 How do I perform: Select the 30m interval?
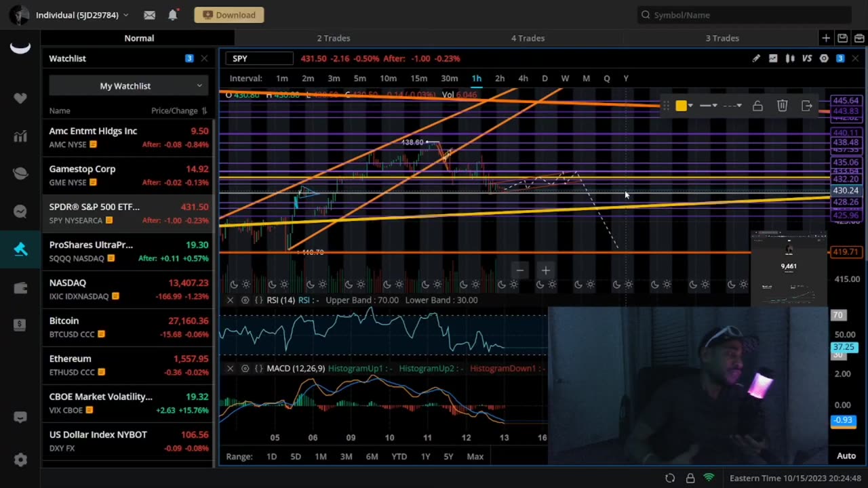[450, 79]
